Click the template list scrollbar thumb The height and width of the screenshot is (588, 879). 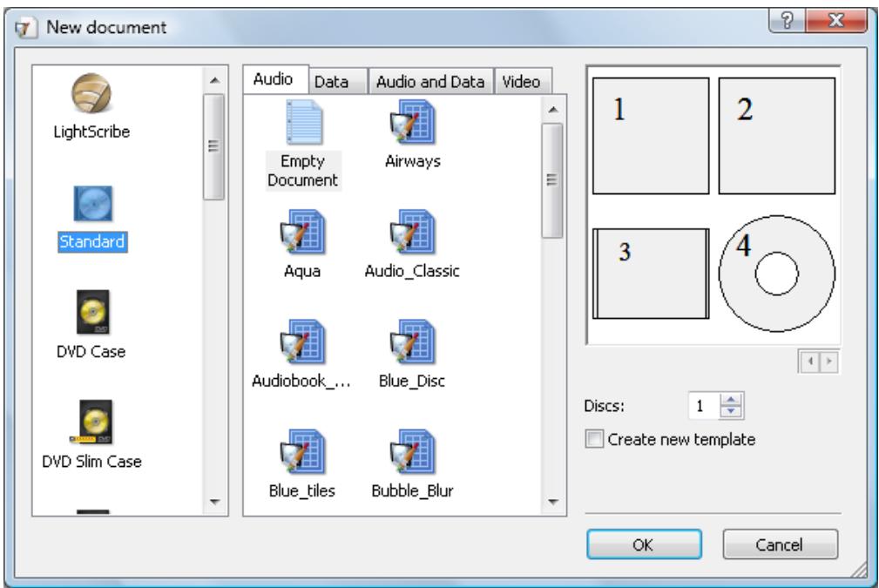pos(552,180)
